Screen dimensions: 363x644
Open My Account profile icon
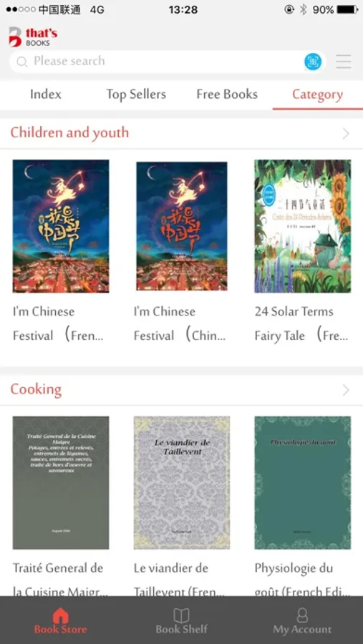point(302,615)
